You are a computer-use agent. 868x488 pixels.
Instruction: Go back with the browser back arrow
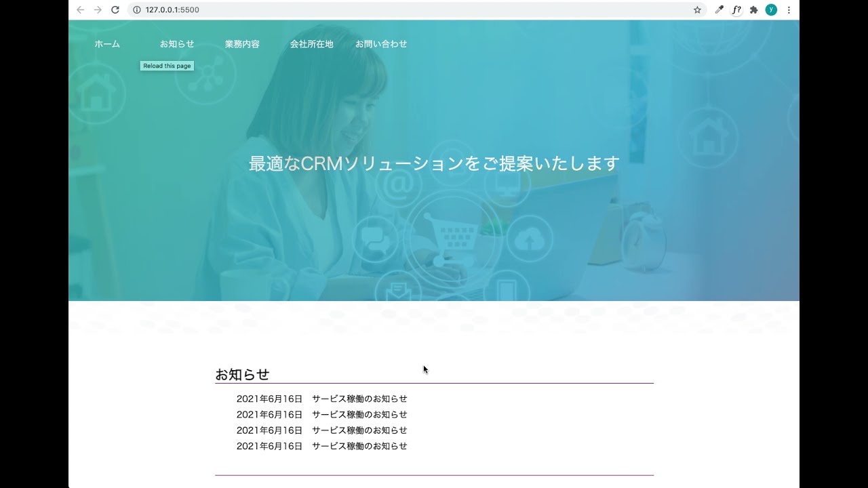(80, 9)
